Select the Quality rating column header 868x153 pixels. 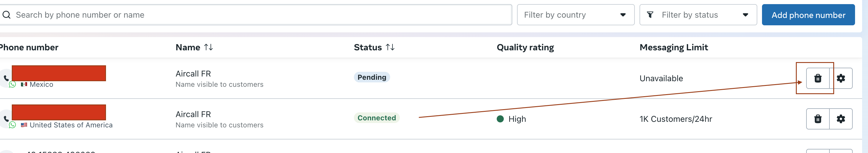525,47
